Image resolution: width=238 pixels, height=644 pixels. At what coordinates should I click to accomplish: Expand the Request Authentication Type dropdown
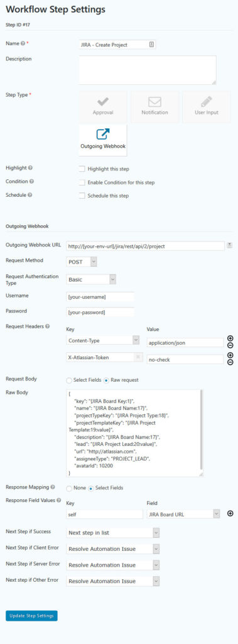pos(91,279)
